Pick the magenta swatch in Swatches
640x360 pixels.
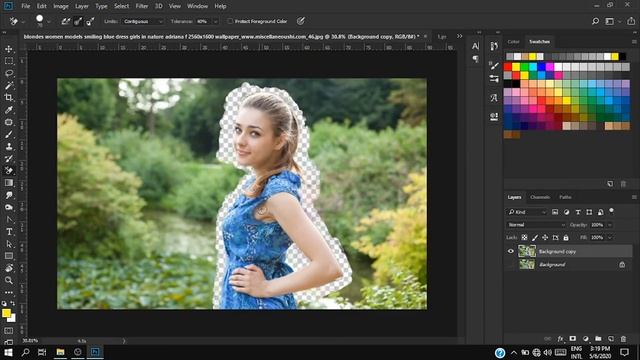point(550,67)
